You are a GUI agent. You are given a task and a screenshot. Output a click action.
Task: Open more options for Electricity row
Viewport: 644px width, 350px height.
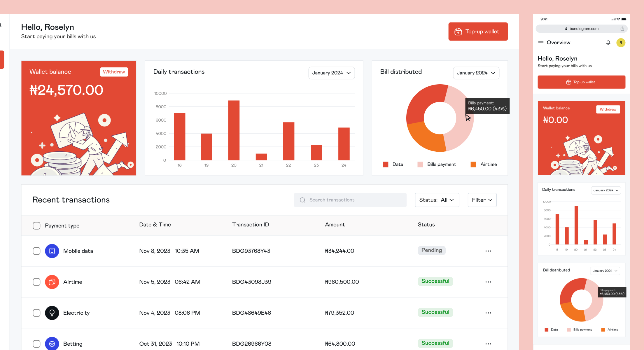point(488,313)
